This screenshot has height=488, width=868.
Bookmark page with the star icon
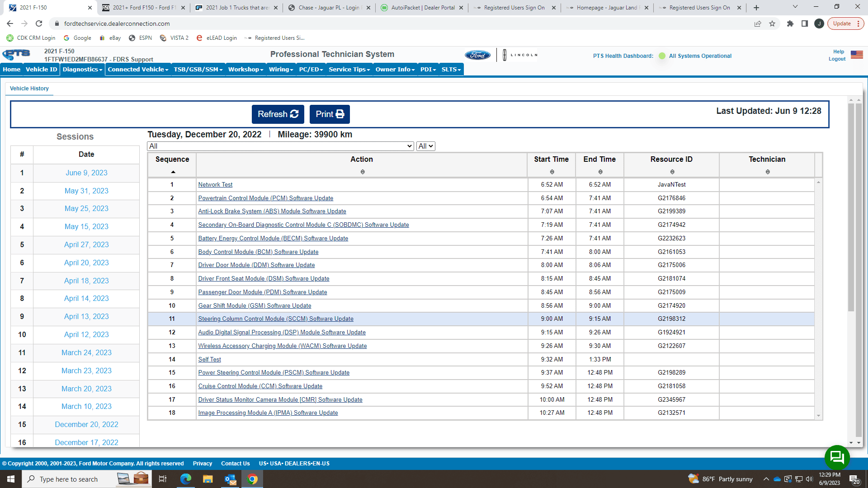click(772, 23)
